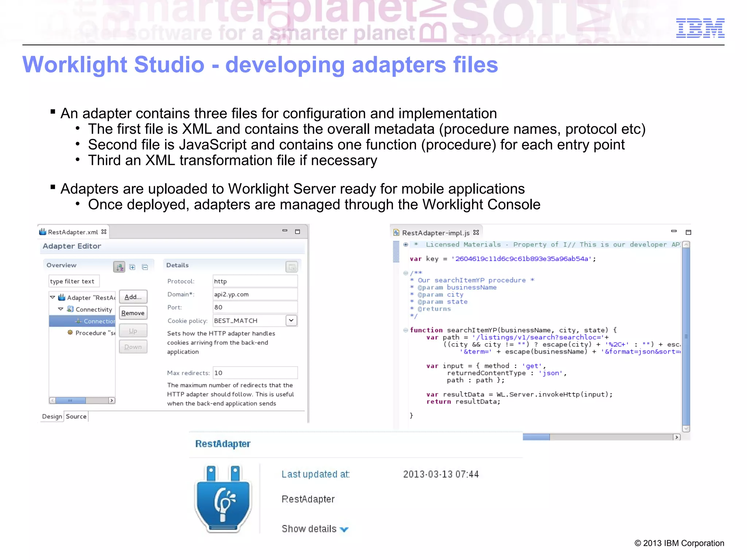Click the Details section toolbar icon
The width and height of the screenshot is (747, 560).
[292, 267]
